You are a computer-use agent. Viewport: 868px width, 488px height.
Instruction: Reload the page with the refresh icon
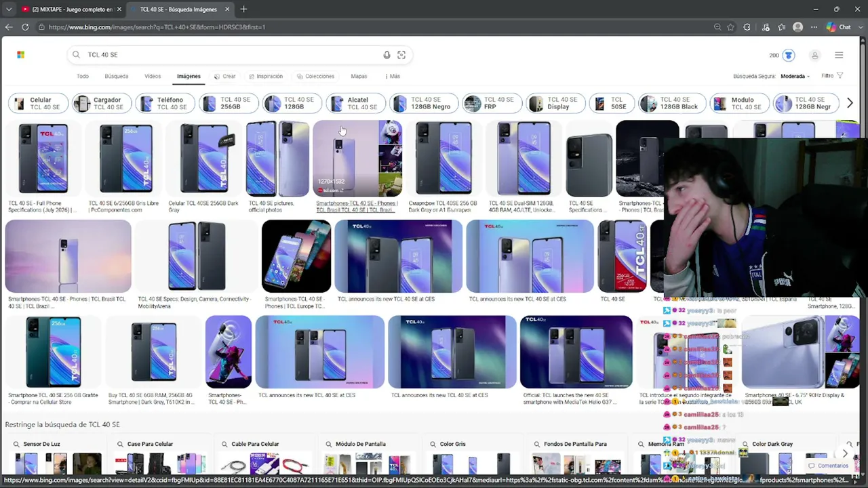click(25, 27)
